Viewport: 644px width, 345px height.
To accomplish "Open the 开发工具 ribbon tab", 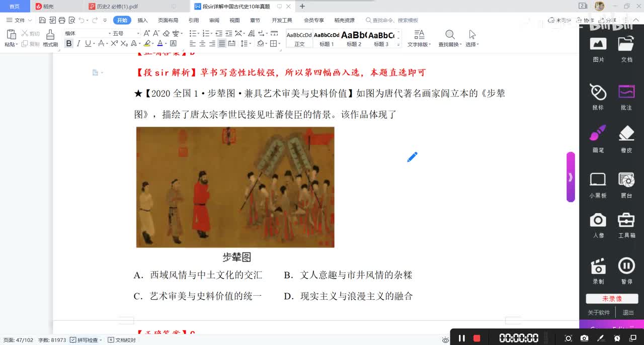I will (282, 21).
